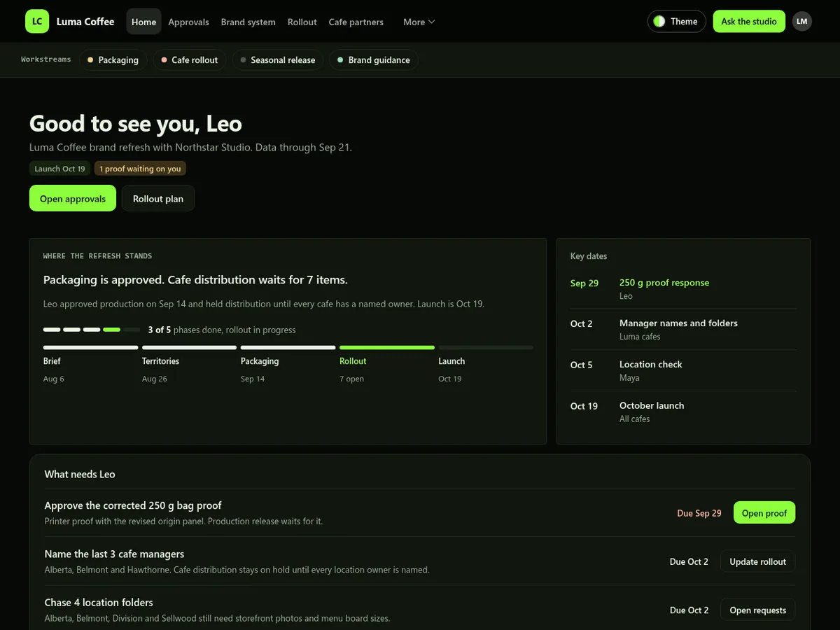840x630 pixels.
Task: Click the 1 proof waiting on you badge
Action: (140, 169)
